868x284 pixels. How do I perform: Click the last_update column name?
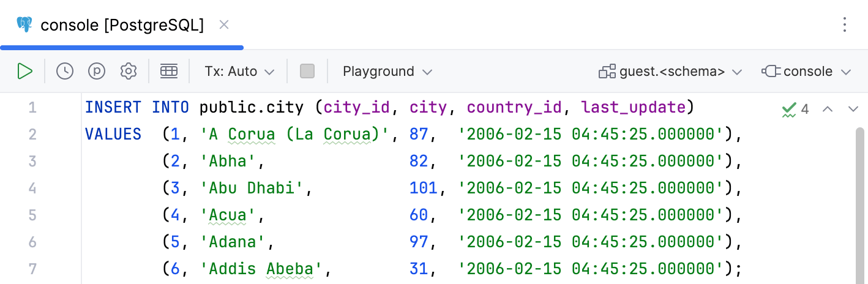[633, 108]
